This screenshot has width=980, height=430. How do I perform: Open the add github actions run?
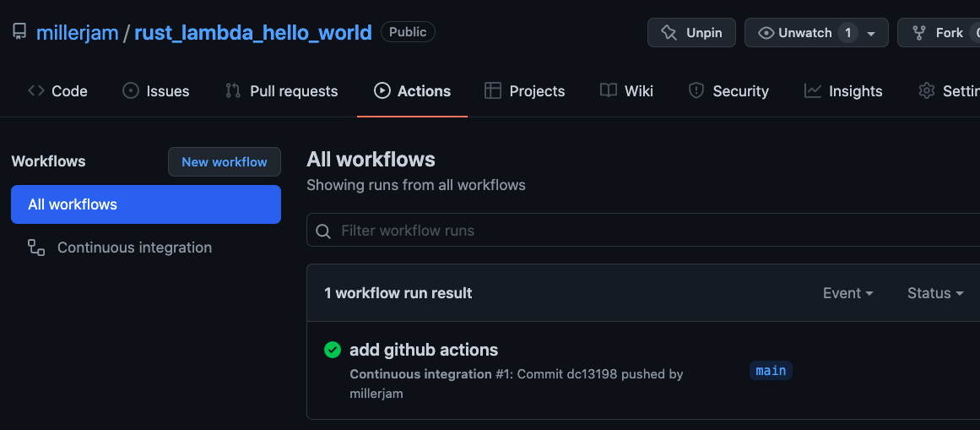click(424, 349)
